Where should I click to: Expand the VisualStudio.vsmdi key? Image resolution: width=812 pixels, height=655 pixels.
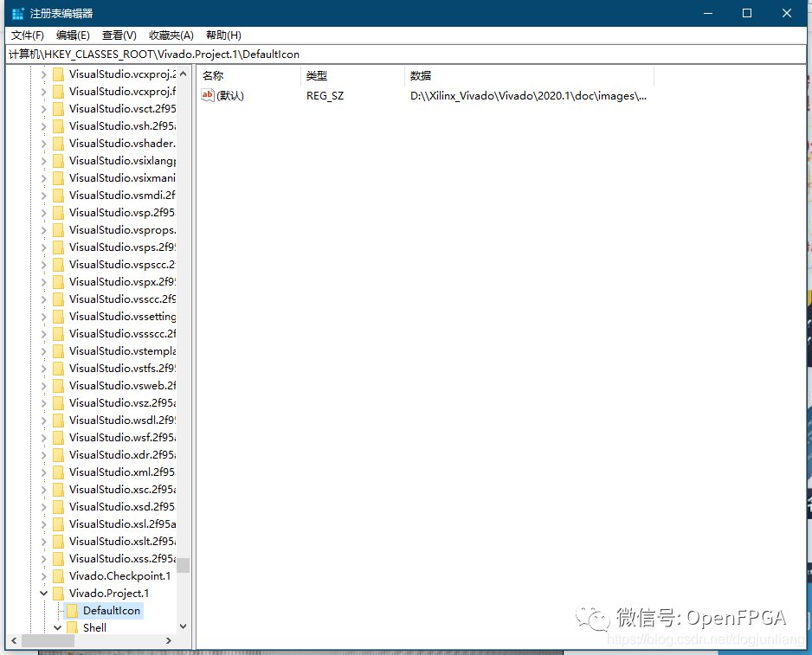43,196
